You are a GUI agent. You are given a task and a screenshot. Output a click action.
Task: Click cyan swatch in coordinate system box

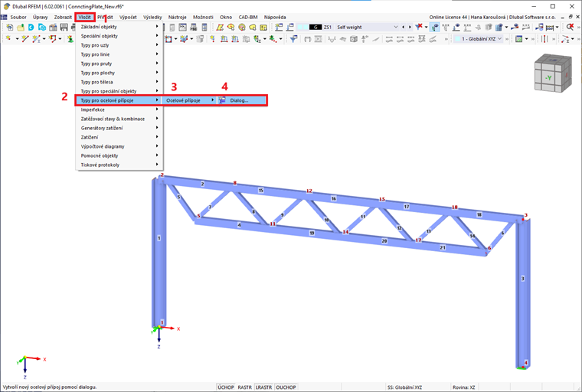coord(458,38)
